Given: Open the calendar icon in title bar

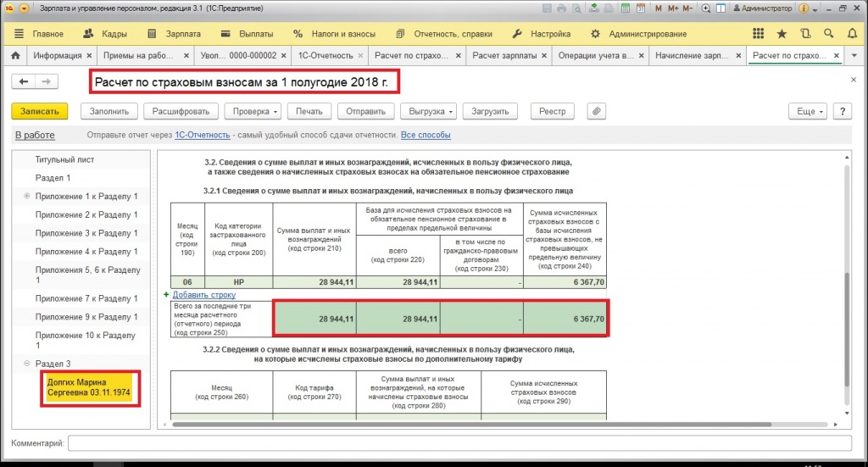Looking at the screenshot, I should (x=641, y=8).
